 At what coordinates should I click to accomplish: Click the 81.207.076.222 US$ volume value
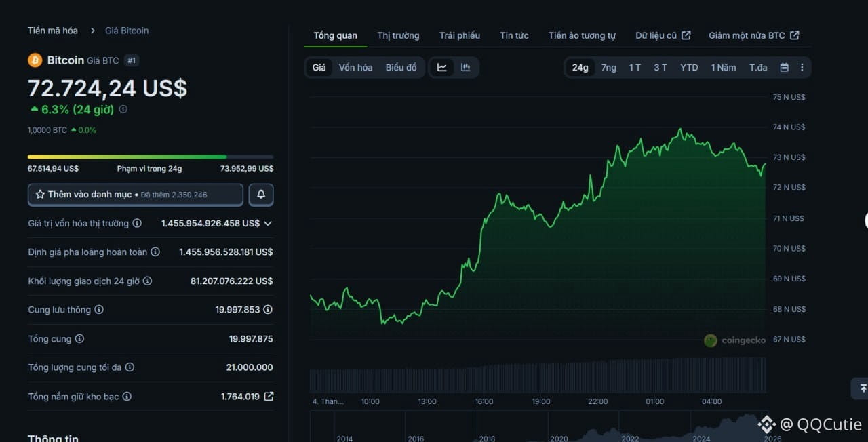232,281
